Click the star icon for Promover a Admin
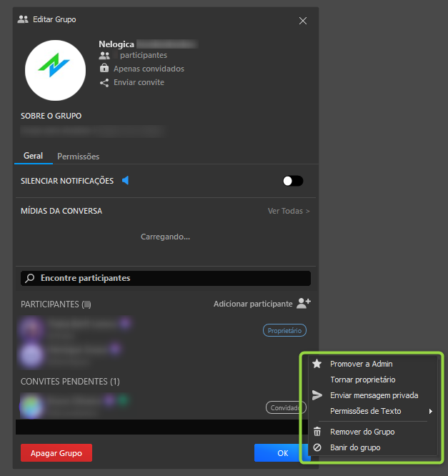The height and width of the screenshot is (476, 448). click(x=317, y=363)
